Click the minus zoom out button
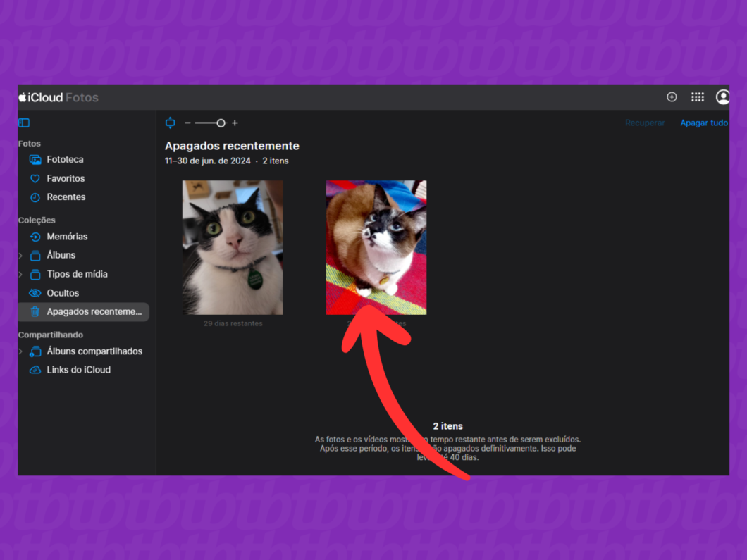The height and width of the screenshot is (560, 747). (187, 123)
